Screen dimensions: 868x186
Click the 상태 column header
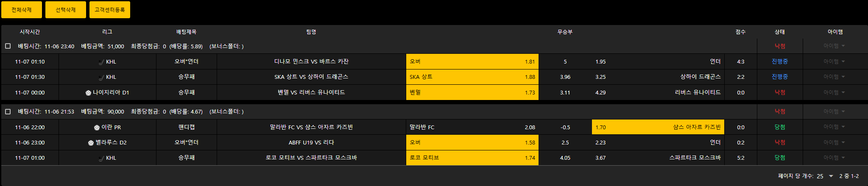pyautogui.click(x=779, y=32)
